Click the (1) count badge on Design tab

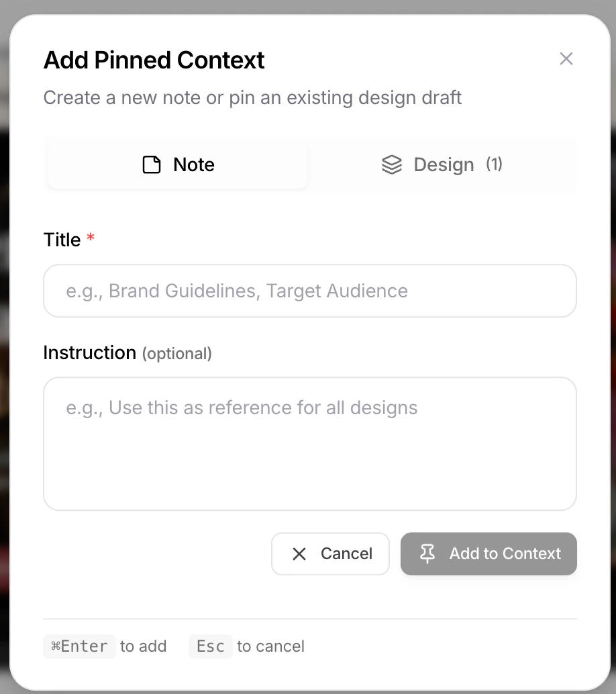tap(494, 164)
